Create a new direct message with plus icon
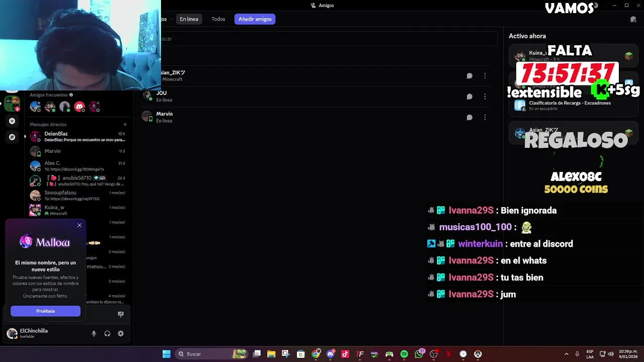This screenshot has width=644, height=362. point(125,124)
